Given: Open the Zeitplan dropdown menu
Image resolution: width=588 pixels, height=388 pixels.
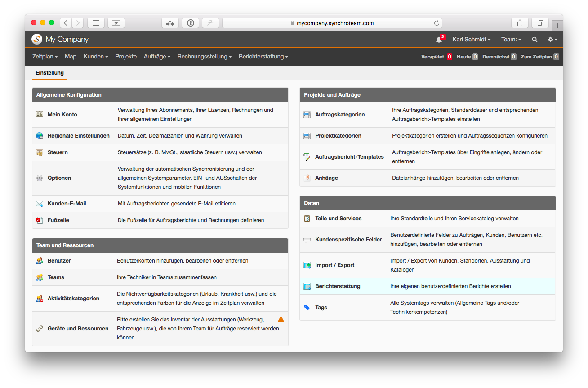Looking at the screenshot, I should coord(45,57).
